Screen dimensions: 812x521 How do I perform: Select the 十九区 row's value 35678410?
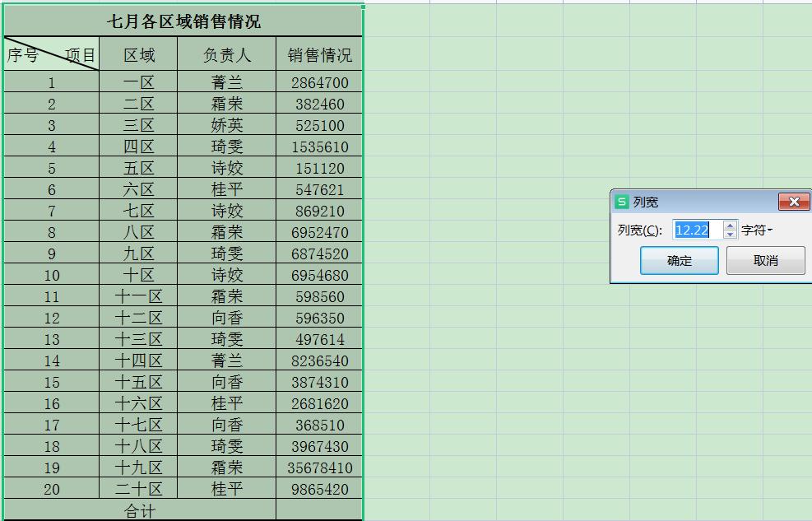[319, 467]
